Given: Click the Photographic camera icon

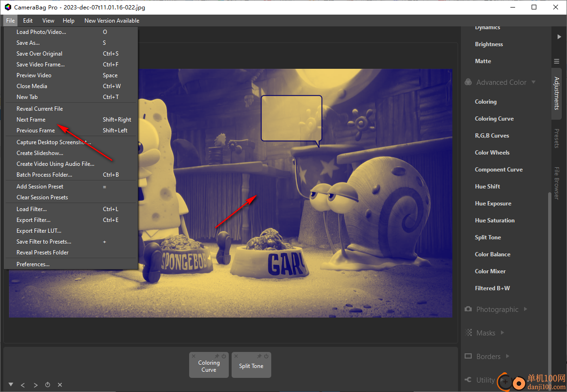Looking at the screenshot, I should 468,309.
